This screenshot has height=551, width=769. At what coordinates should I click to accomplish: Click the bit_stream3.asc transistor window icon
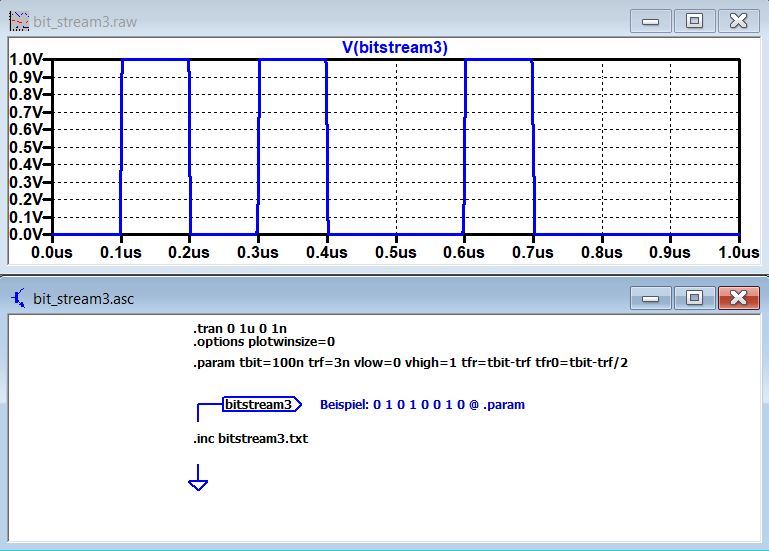coord(18,298)
